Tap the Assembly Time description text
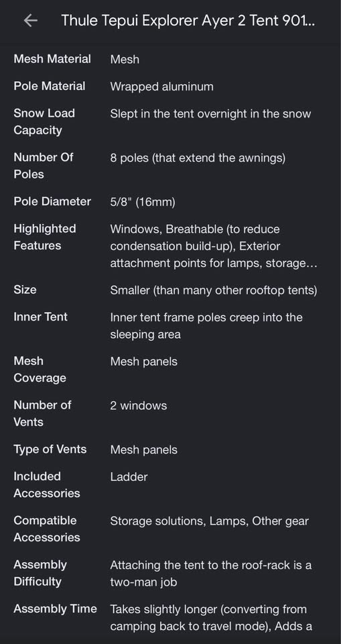The height and width of the screenshot is (644, 341). (x=211, y=618)
